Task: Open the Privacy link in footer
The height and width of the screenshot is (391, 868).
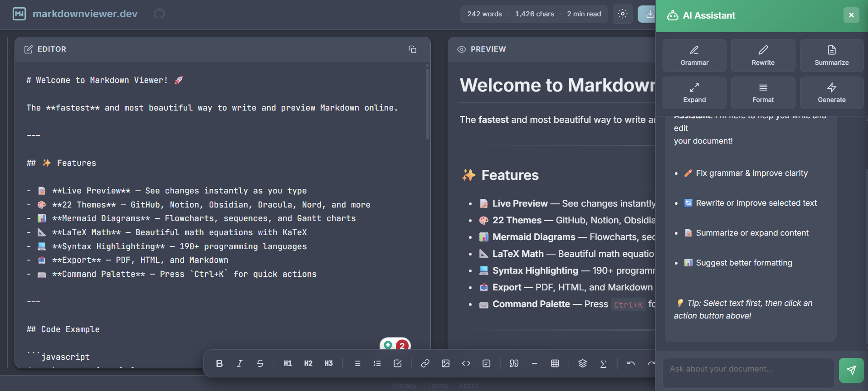Action: click(x=405, y=386)
